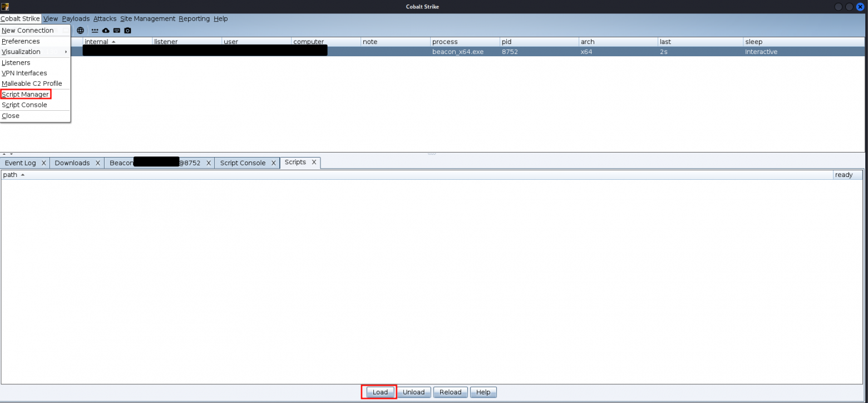Sort scripts by the ready column

point(847,175)
